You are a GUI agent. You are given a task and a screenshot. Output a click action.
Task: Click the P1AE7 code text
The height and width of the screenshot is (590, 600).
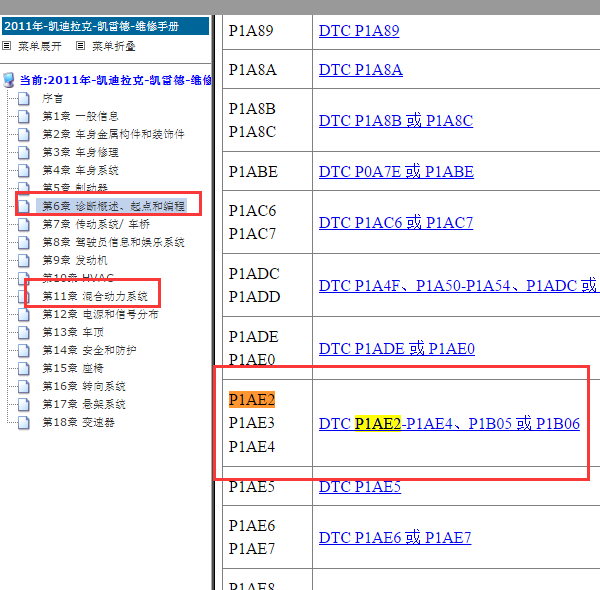(252, 549)
